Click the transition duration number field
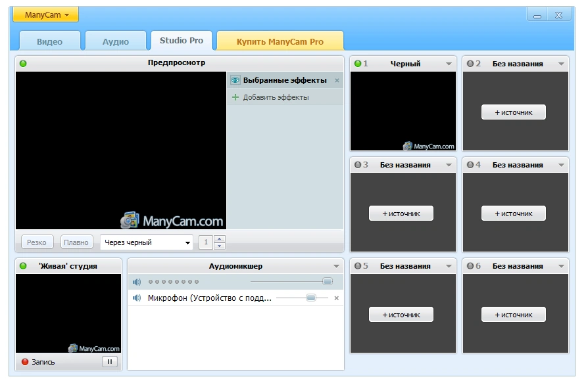The image size is (588, 381). click(205, 242)
